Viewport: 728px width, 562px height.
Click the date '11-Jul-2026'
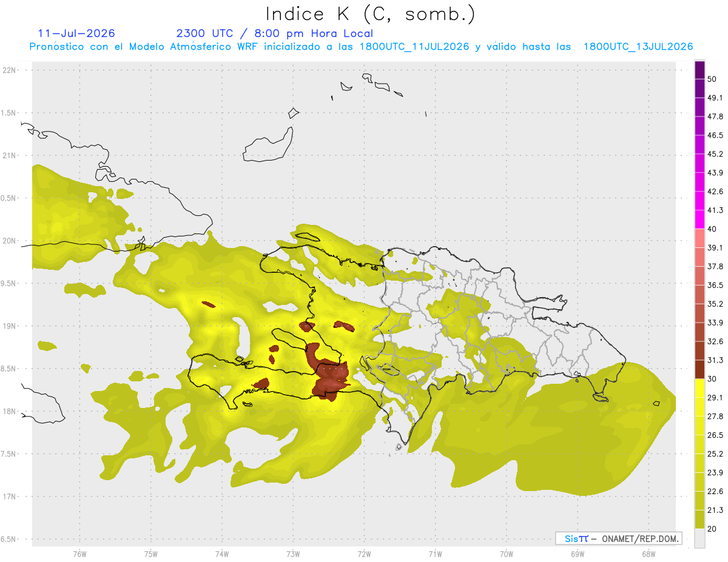(x=76, y=33)
